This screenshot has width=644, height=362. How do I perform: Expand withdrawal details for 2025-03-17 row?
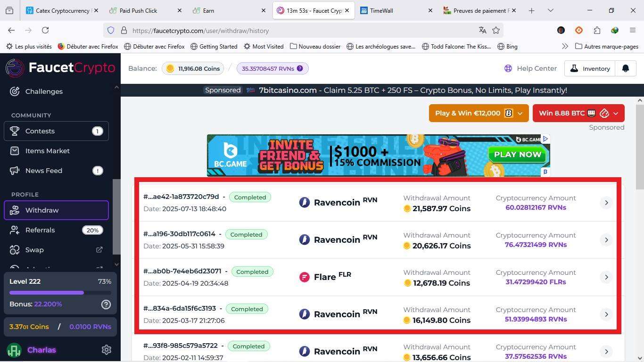pyautogui.click(x=606, y=314)
